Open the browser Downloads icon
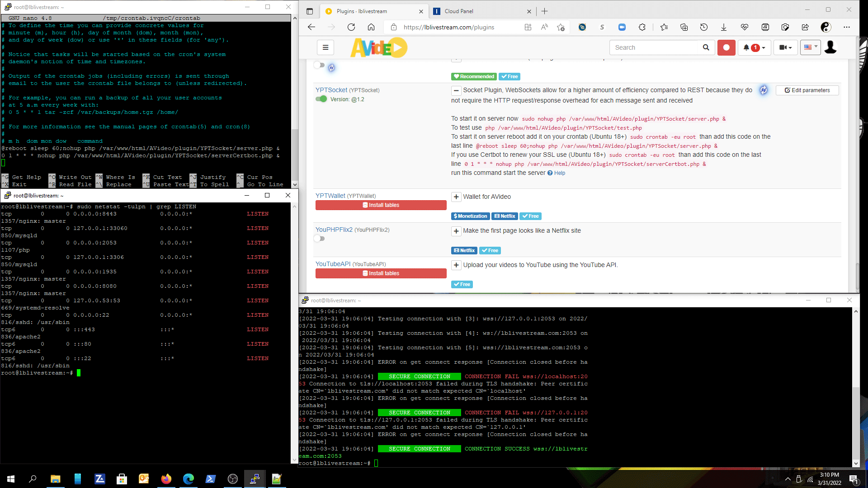The height and width of the screenshot is (488, 868). tap(724, 27)
